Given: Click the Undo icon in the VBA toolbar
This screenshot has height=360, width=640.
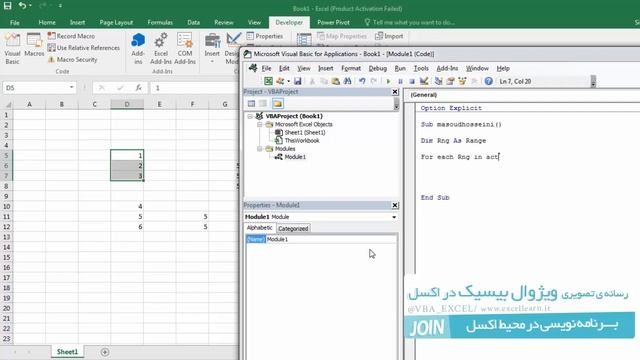Looking at the screenshot, I should point(362,81).
